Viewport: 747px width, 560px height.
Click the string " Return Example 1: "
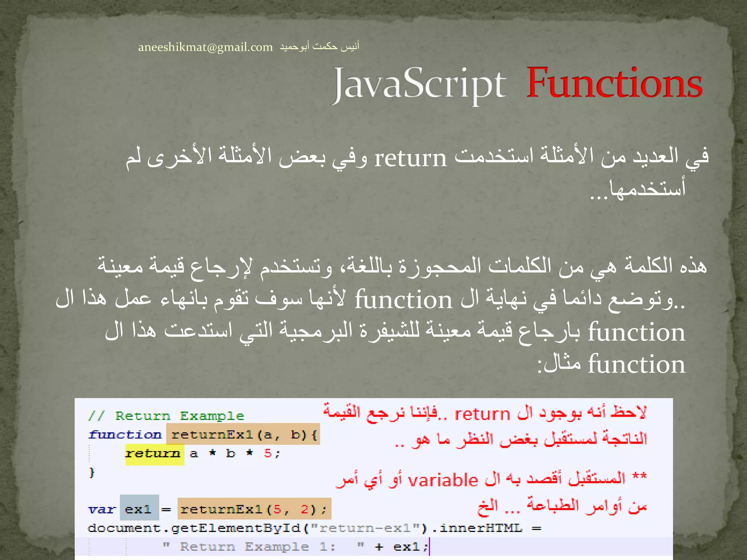click(263, 547)
